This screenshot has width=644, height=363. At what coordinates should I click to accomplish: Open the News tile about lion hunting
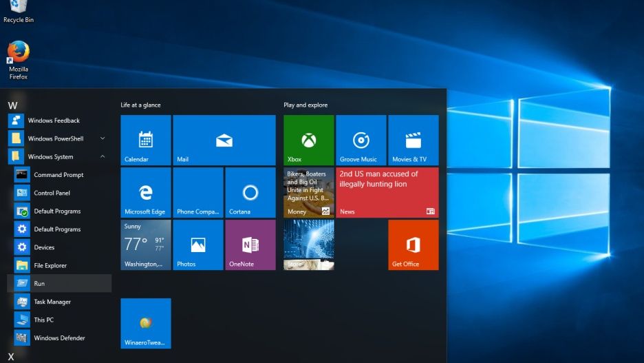387,192
